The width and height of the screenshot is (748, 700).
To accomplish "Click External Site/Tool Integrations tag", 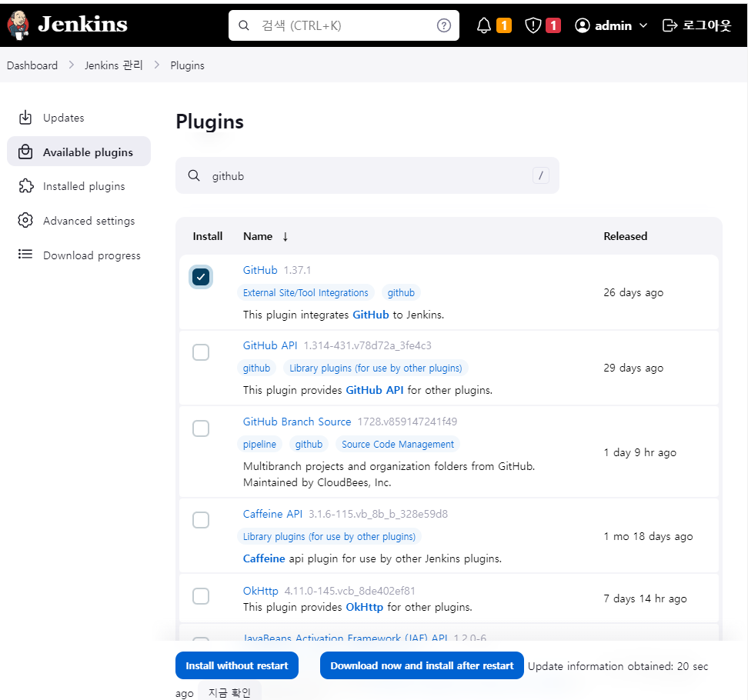I will pyautogui.click(x=306, y=292).
